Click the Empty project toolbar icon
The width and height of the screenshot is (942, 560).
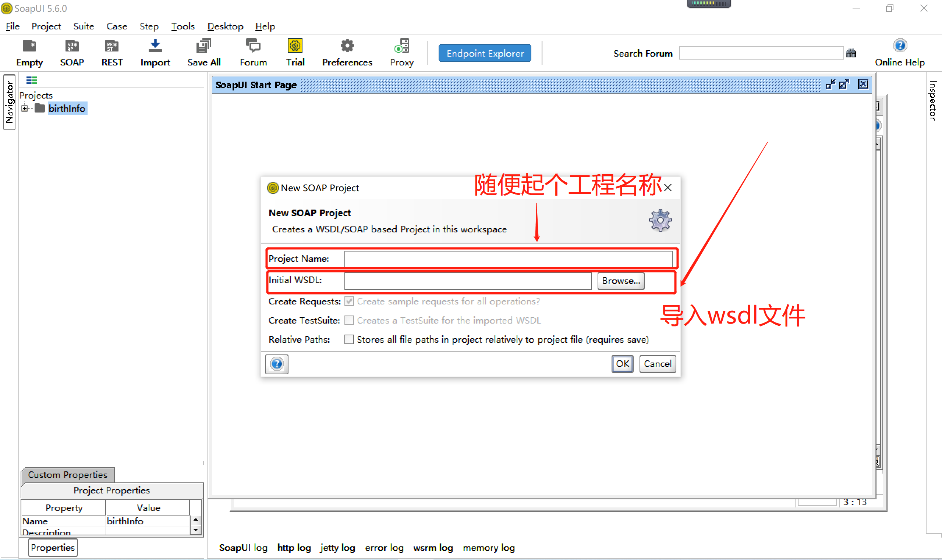29,46
